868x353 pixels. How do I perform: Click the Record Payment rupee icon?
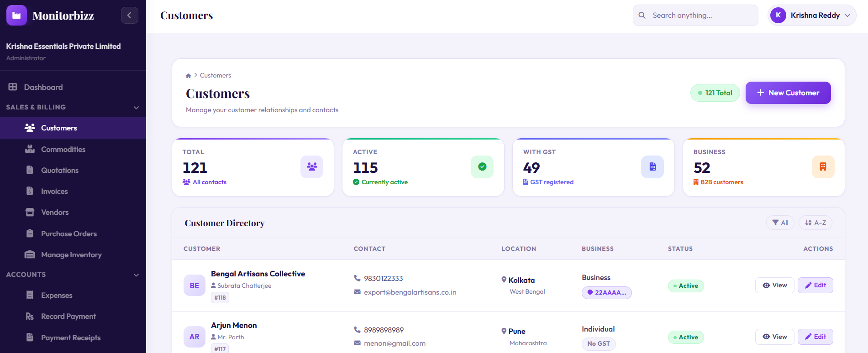(30, 316)
